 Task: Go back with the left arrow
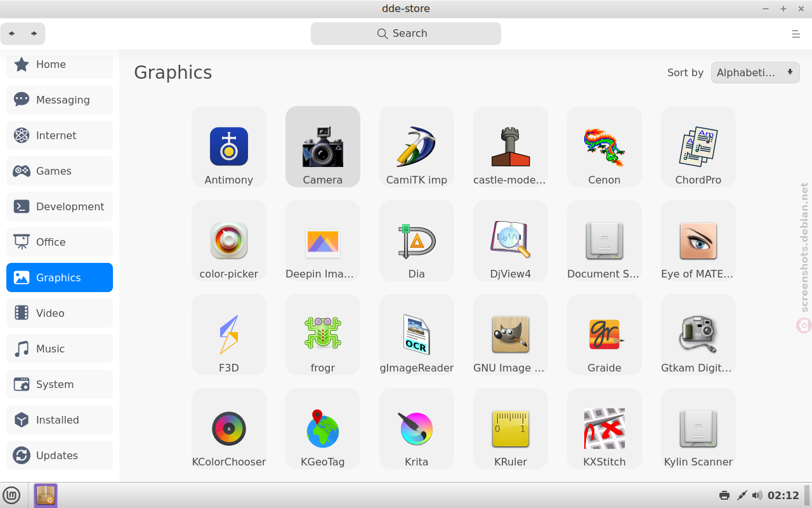[12, 34]
